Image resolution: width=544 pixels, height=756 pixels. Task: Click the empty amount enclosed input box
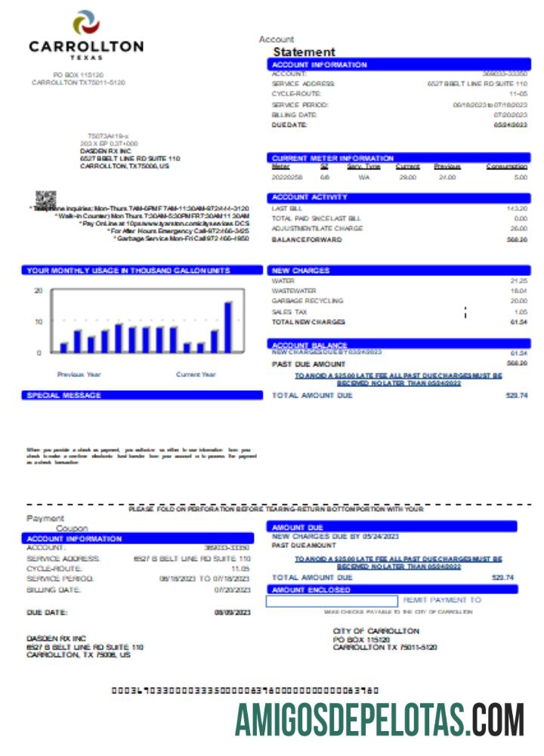[x=332, y=601]
